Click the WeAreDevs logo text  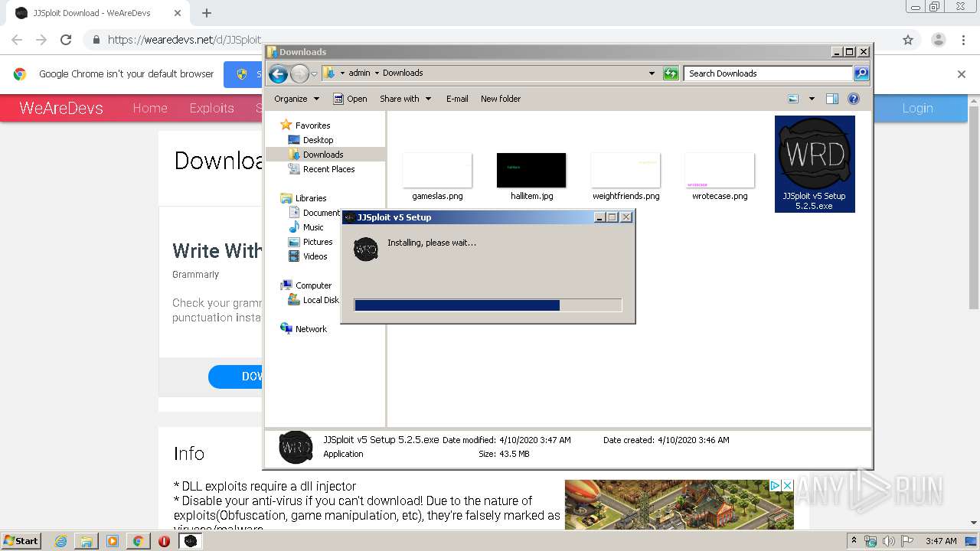tap(61, 108)
